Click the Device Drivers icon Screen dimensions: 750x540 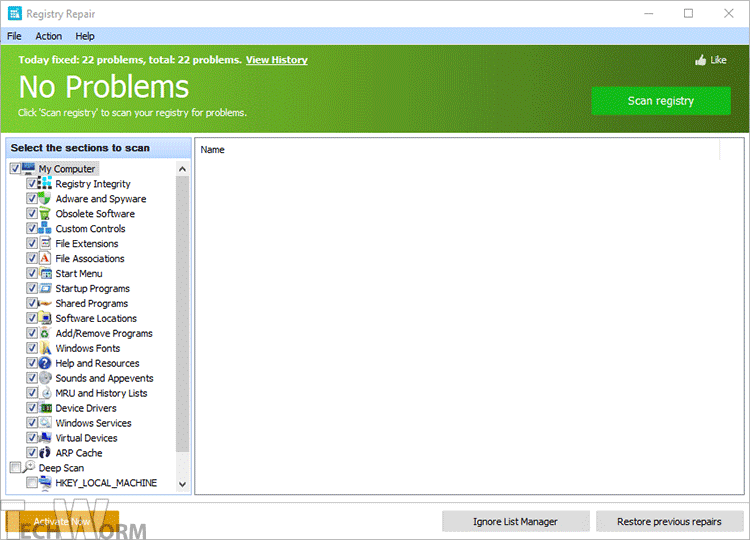(x=46, y=409)
